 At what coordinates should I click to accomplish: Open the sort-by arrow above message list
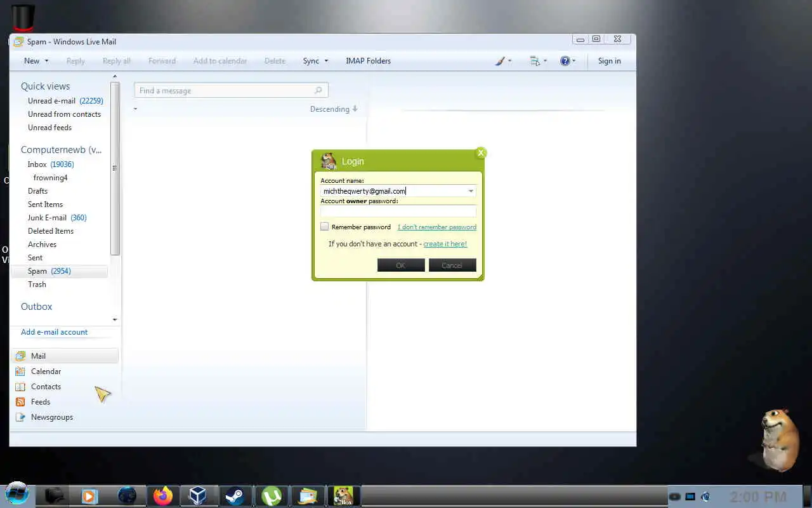[135, 109]
